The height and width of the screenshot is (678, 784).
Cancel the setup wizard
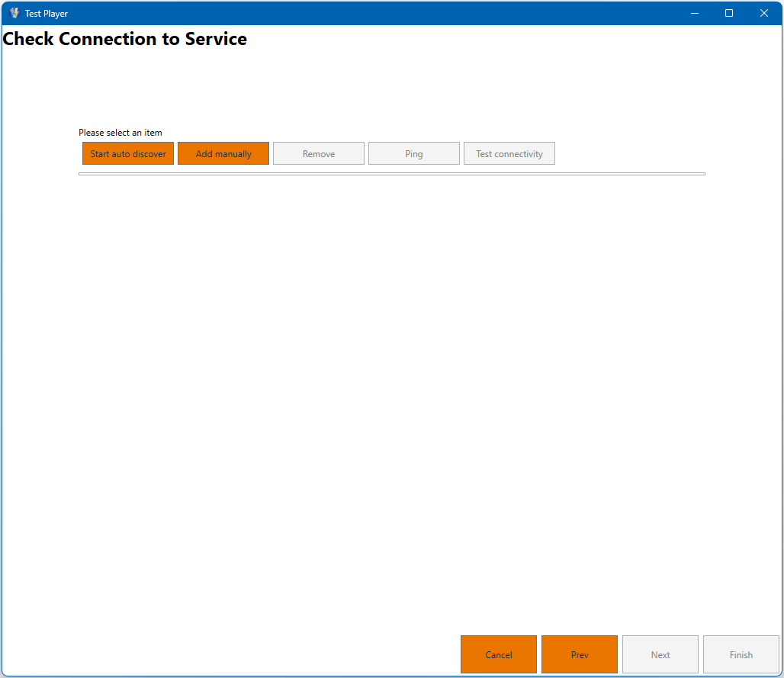pyautogui.click(x=498, y=654)
